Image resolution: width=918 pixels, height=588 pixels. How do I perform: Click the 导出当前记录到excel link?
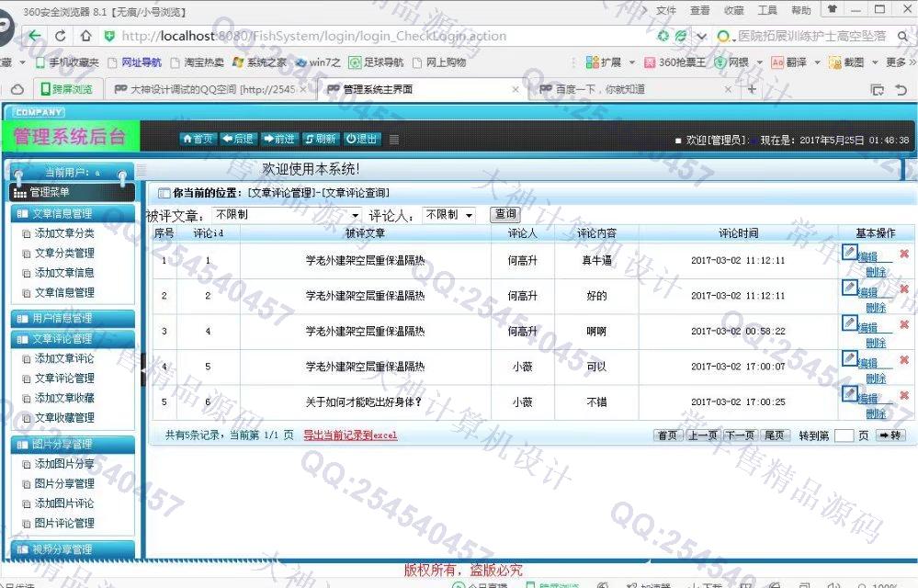pyautogui.click(x=350, y=435)
